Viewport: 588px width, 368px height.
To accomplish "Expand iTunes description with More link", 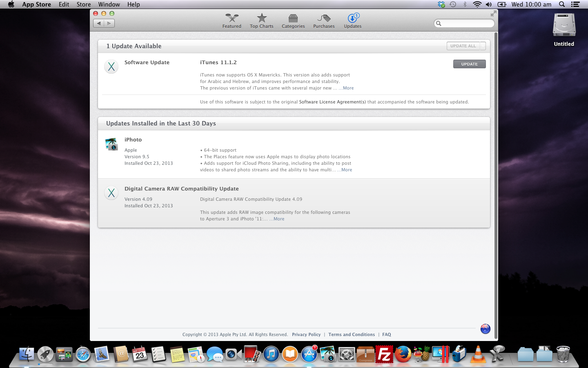I will 348,88.
